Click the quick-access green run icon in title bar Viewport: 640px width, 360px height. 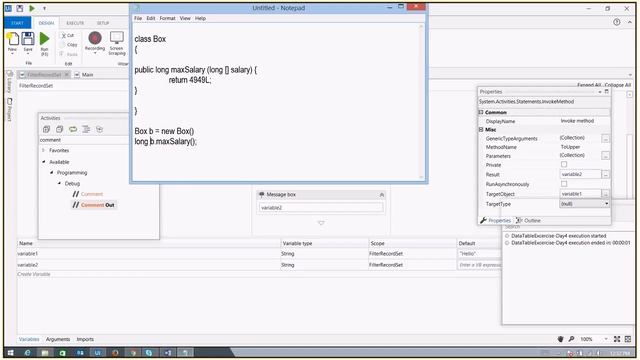pos(32,8)
